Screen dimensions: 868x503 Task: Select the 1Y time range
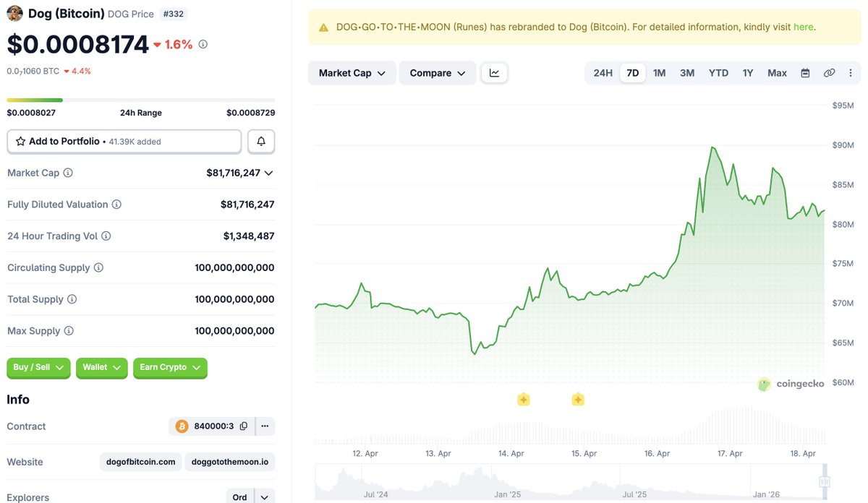(x=748, y=73)
